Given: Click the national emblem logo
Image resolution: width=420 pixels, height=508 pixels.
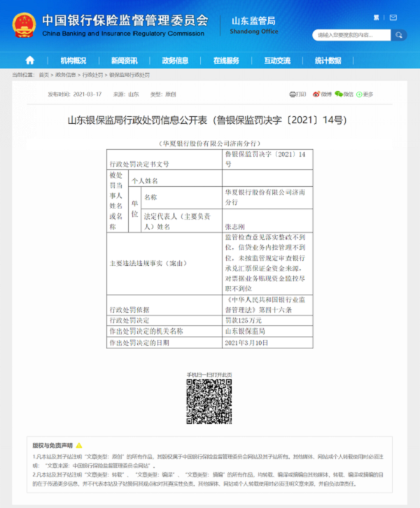Looking at the screenshot, I should [x=24, y=25].
